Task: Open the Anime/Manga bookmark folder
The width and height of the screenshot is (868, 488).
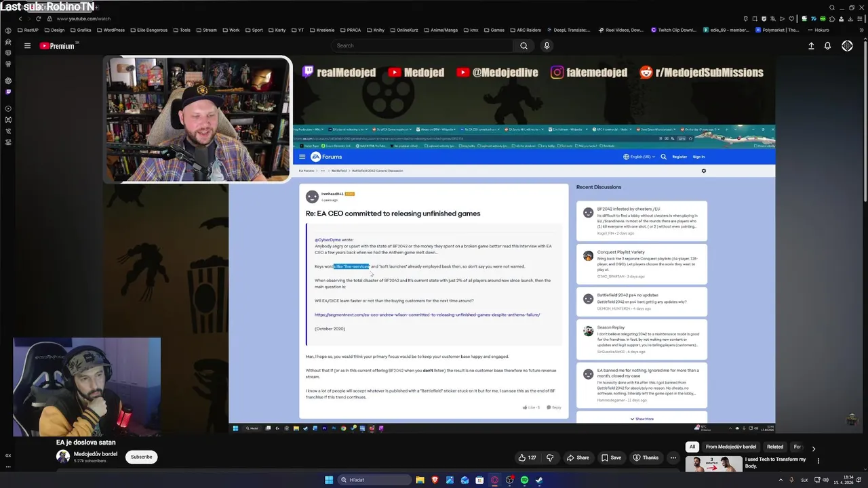Action: [441, 30]
